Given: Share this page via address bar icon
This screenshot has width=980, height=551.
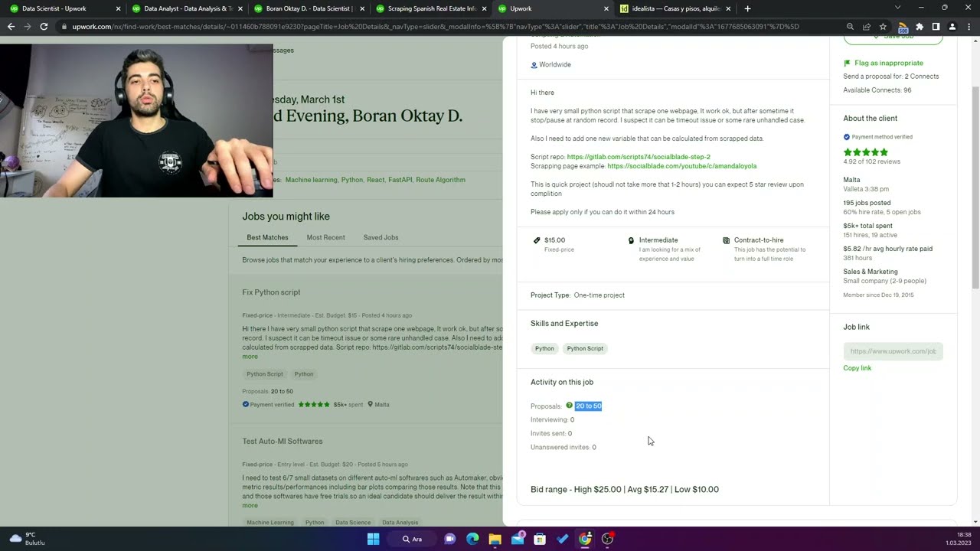Looking at the screenshot, I should pyautogui.click(x=867, y=27).
